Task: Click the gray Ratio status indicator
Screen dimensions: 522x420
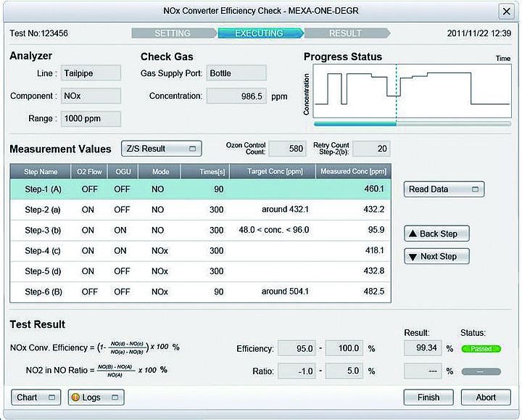Action: pos(481,371)
